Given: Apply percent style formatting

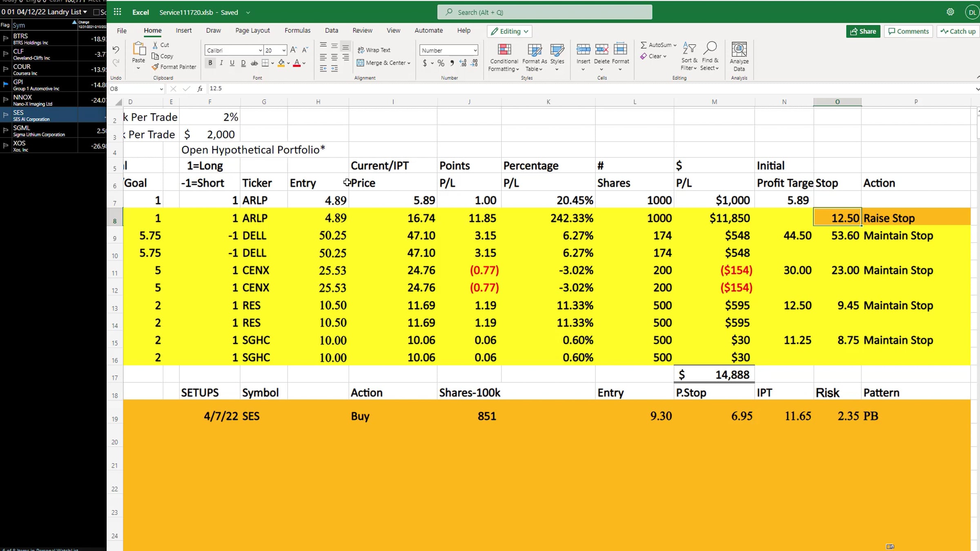Looking at the screenshot, I should [441, 63].
